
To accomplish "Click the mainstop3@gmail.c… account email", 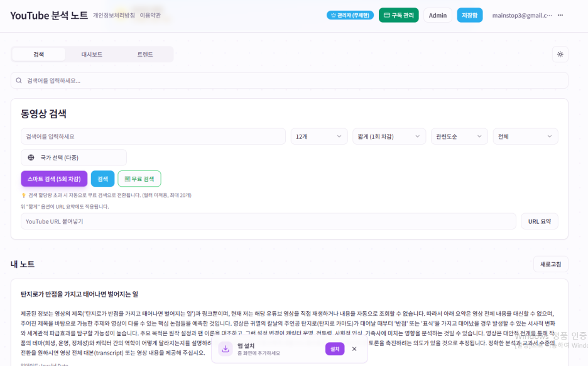I will tap(522, 15).
